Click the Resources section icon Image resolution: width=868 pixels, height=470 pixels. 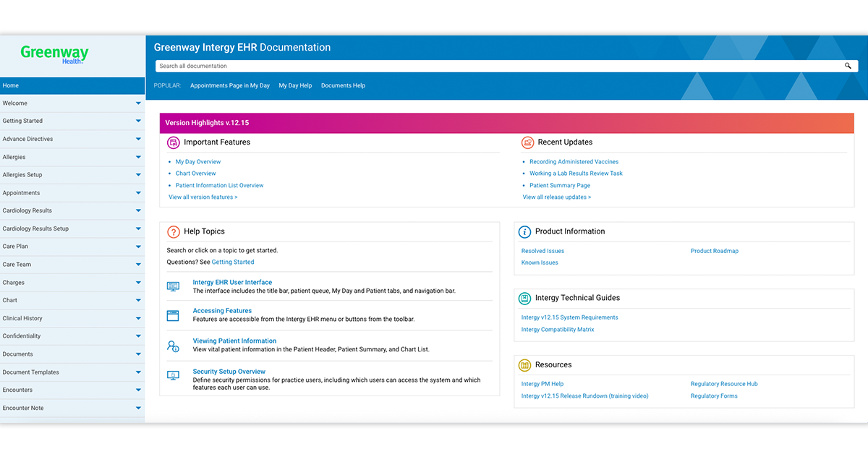coord(524,365)
